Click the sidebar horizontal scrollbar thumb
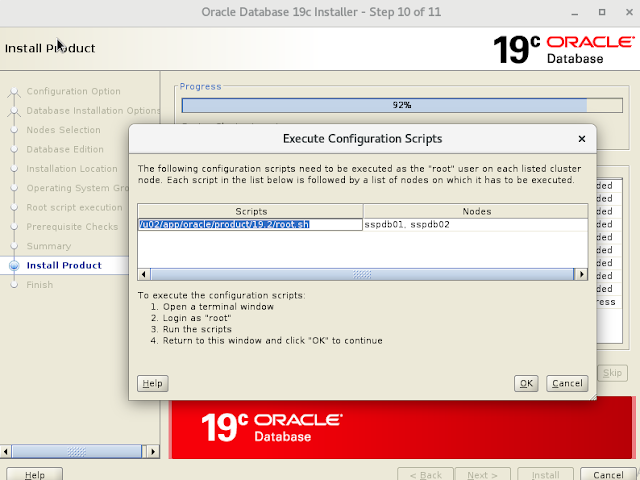Image resolution: width=640 pixels, height=480 pixels. tap(77, 451)
